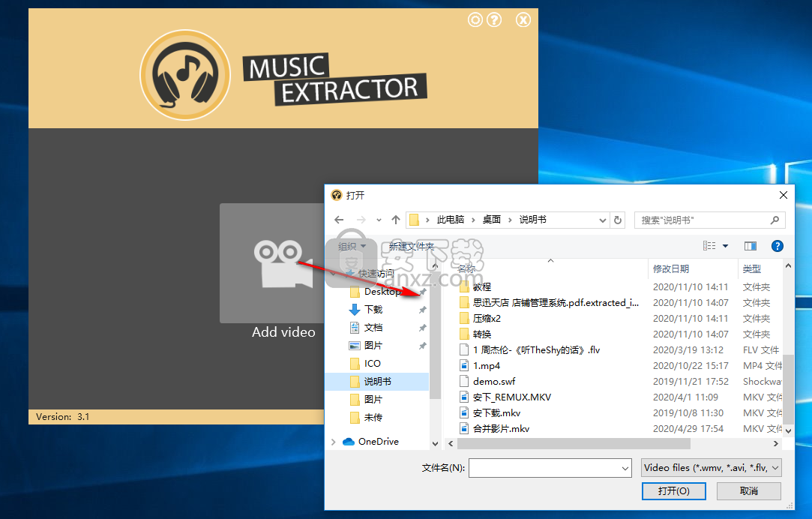The width and height of the screenshot is (812, 519).
Task: Click the 打开(O) button
Action: (x=673, y=491)
